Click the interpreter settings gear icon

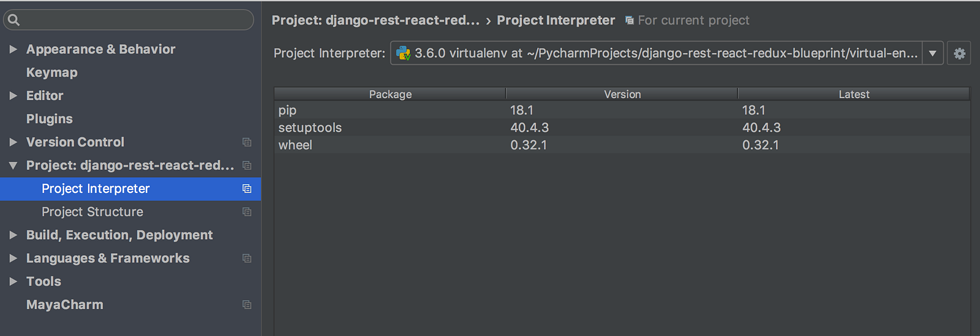[959, 53]
